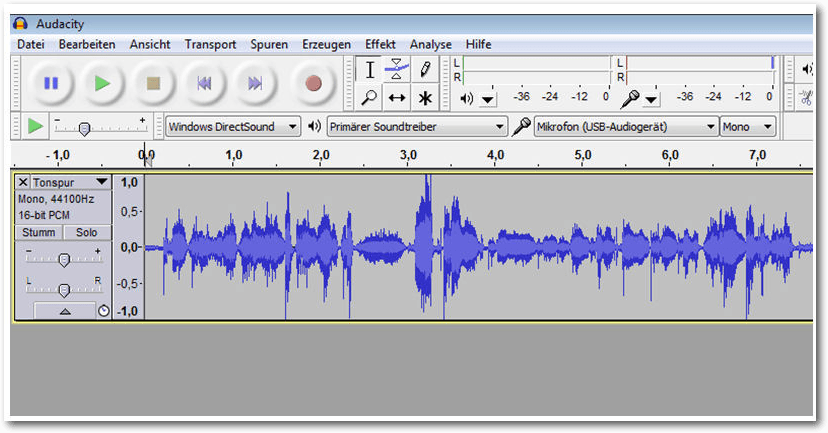Open the Mono channels dropdown

pyautogui.click(x=748, y=127)
